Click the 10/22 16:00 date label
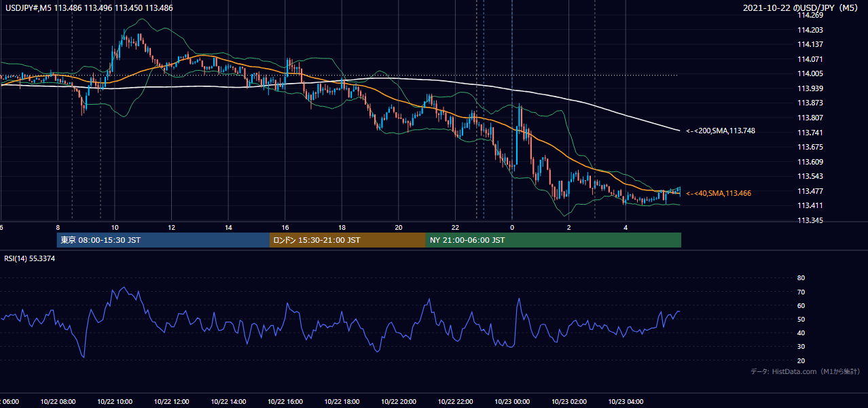 coord(285,402)
